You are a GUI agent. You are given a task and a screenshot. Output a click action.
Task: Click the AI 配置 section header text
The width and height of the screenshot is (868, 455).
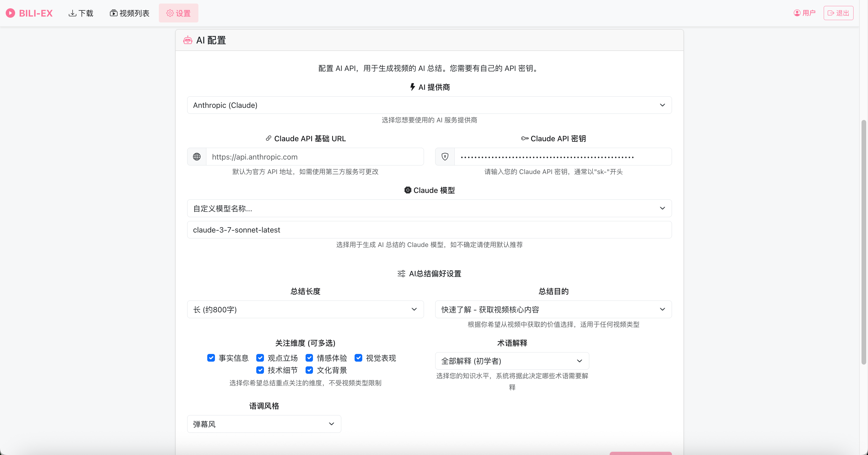coord(211,40)
